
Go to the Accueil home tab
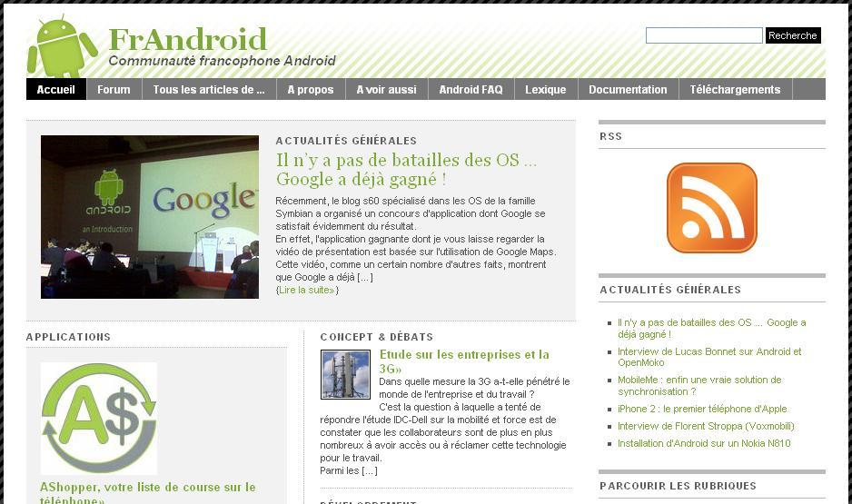pyautogui.click(x=56, y=90)
